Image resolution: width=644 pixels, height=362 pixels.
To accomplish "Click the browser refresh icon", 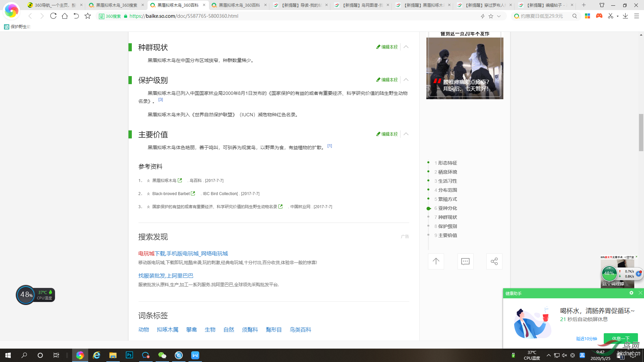I will [x=53, y=16].
